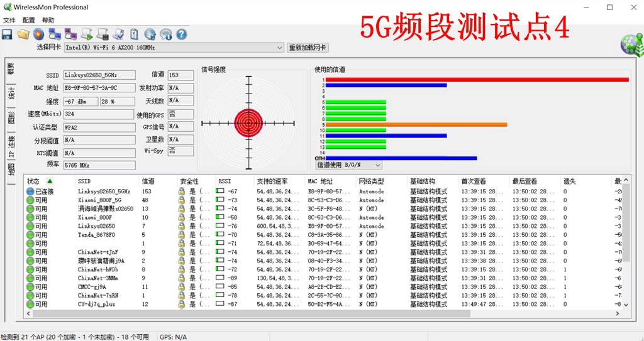Select the ChinaNet-tJnF row

click(323, 252)
